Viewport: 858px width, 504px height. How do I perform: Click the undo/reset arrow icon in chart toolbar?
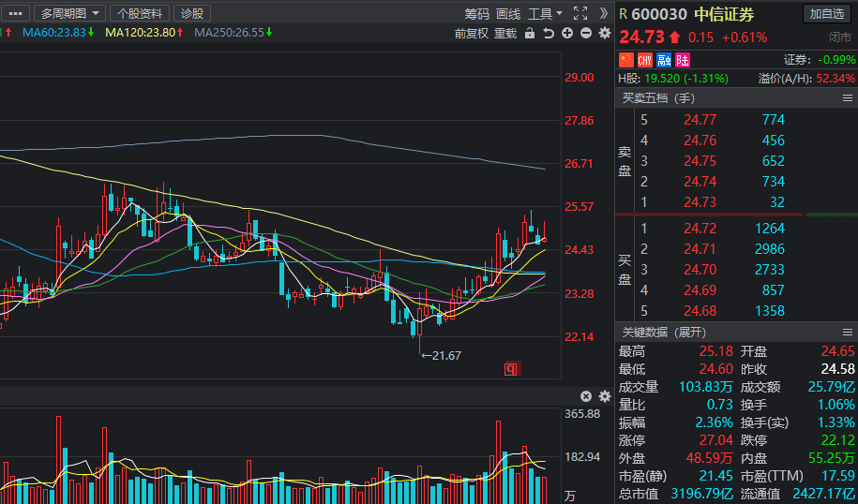coord(549,34)
